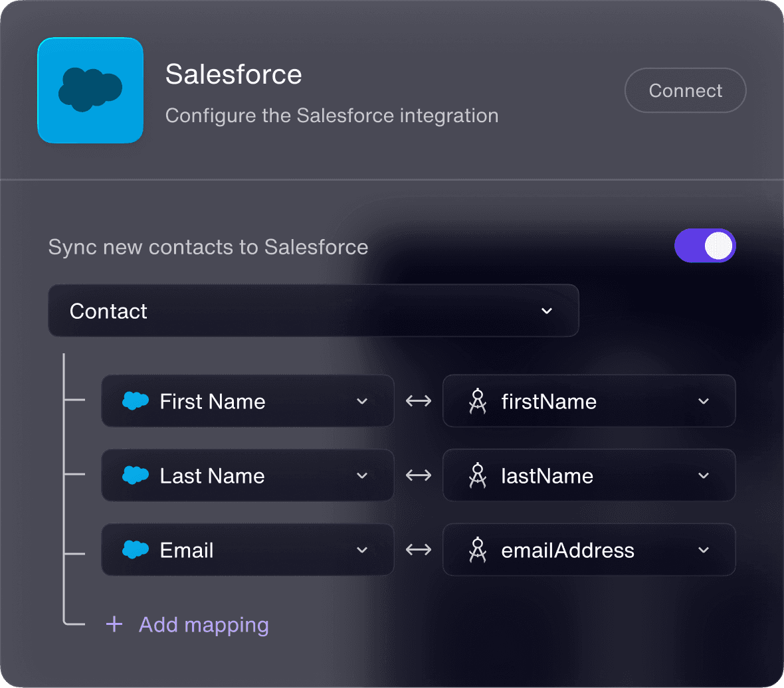Click the large Salesforce cloud logo
The height and width of the screenshot is (688, 784).
(x=90, y=90)
